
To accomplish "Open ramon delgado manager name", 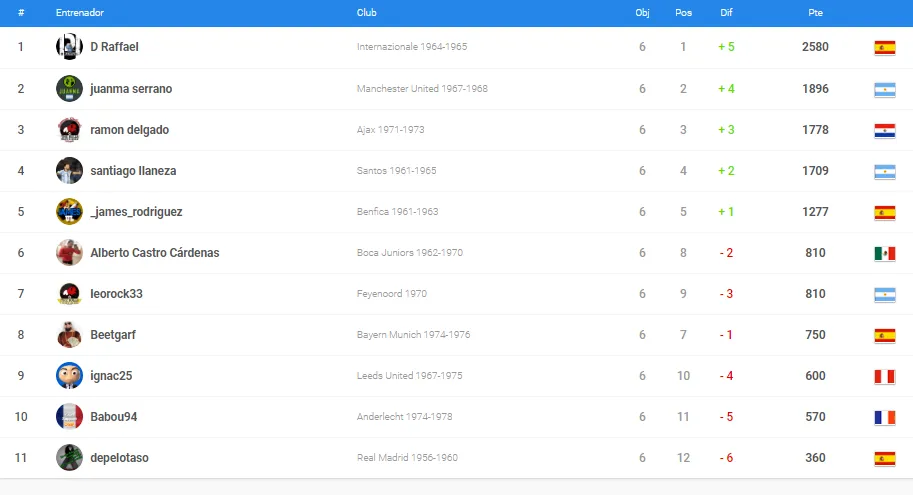I will click(129, 129).
